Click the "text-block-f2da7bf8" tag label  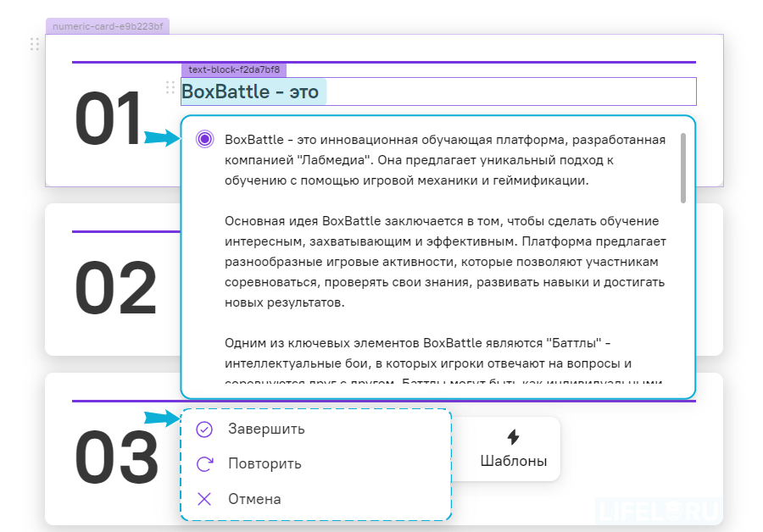[236, 70]
